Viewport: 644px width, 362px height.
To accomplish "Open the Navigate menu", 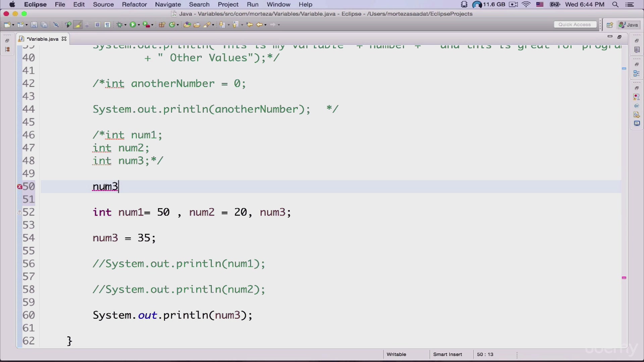I will (168, 4).
